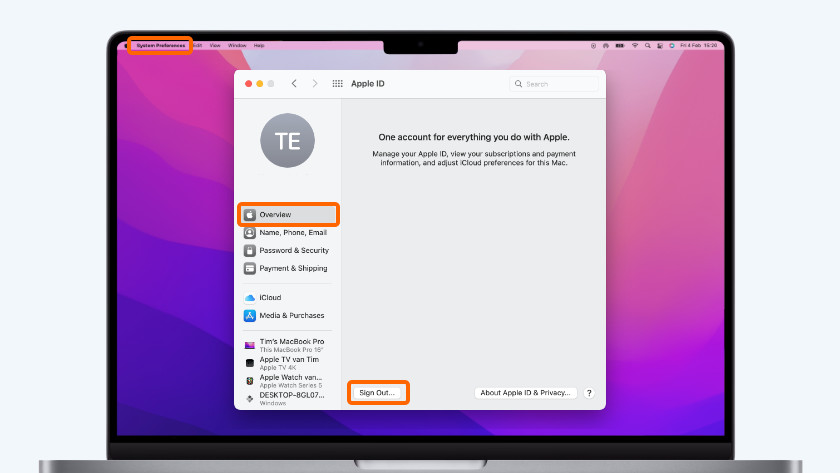Click About Apple ID & Privacy button
The image size is (840, 473).
[x=525, y=393]
